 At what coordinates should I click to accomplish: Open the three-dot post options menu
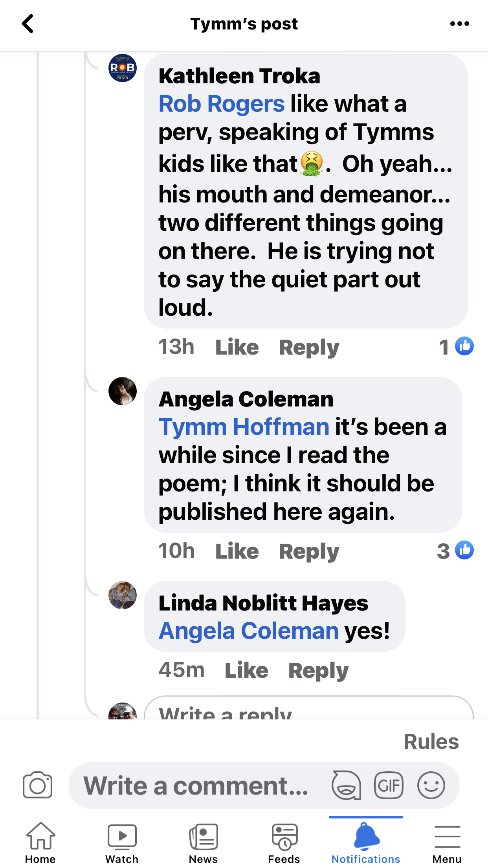[x=459, y=24]
